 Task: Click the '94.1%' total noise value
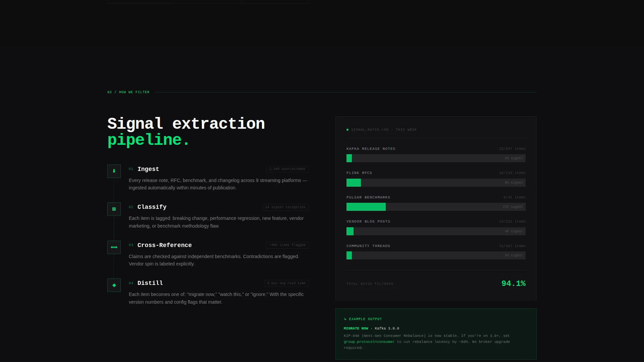tap(514, 284)
